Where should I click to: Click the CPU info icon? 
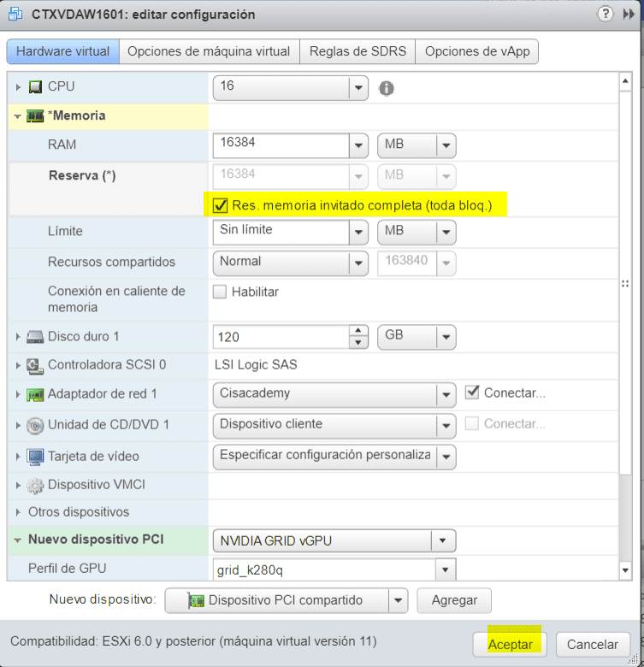tap(387, 88)
